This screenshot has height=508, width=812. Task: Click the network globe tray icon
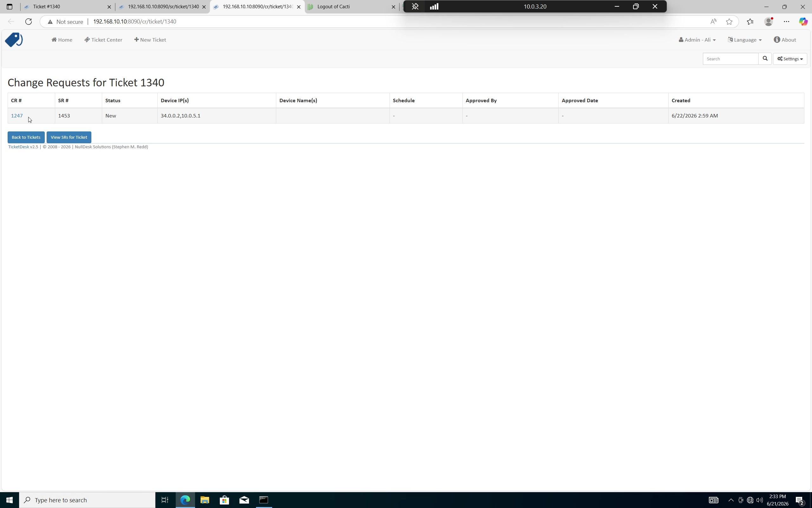coord(750,500)
